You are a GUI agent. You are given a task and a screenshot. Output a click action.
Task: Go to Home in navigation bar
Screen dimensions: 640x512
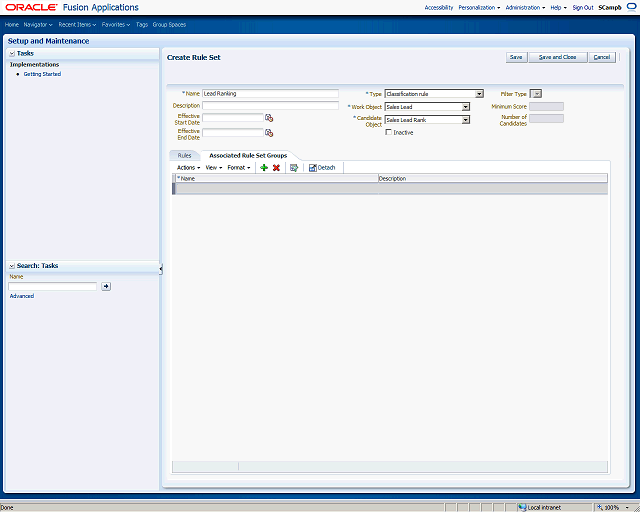[x=12, y=24]
